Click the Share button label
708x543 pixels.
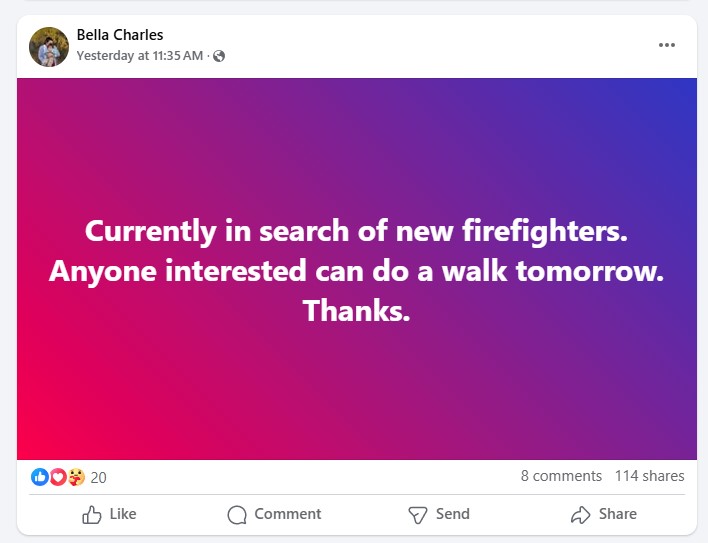click(x=618, y=514)
